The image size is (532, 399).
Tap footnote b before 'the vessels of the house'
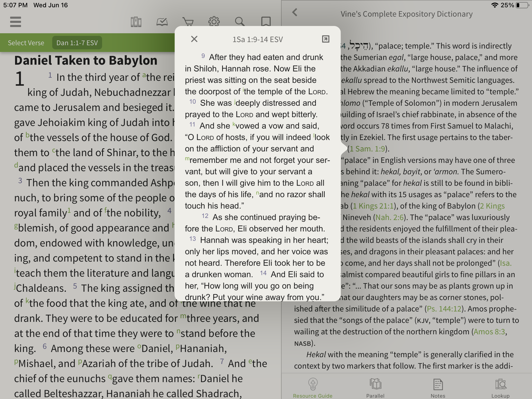(27, 136)
